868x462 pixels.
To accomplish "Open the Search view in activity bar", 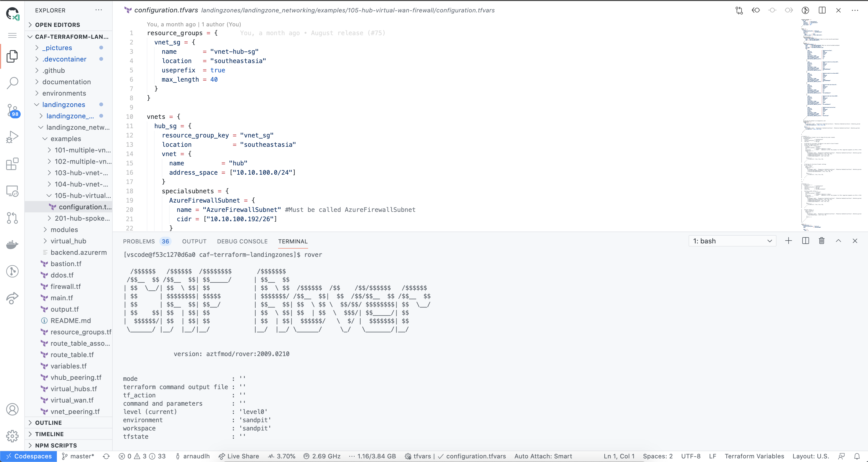I will [x=12, y=83].
